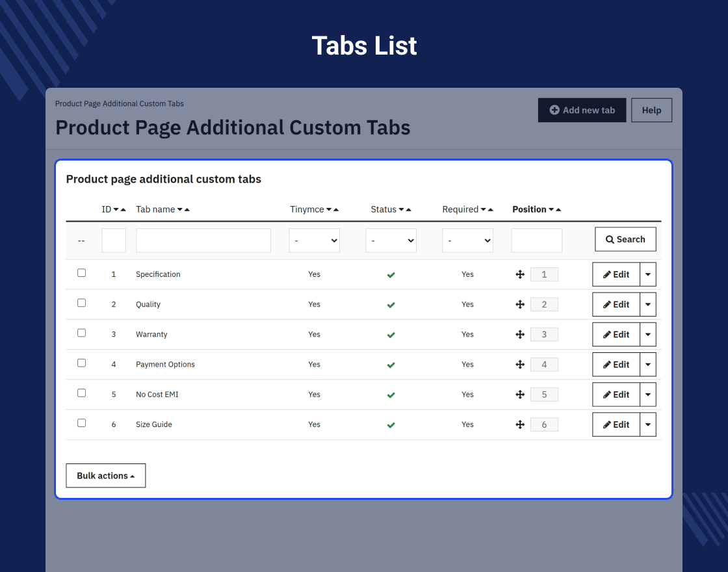This screenshot has width=728, height=572.
Task: Click the Add new tab button
Action: point(582,110)
